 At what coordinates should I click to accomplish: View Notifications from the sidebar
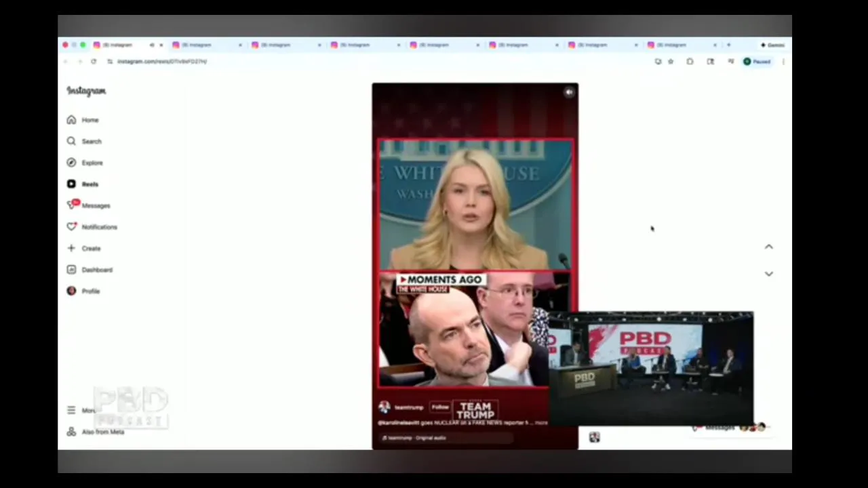pyautogui.click(x=92, y=227)
